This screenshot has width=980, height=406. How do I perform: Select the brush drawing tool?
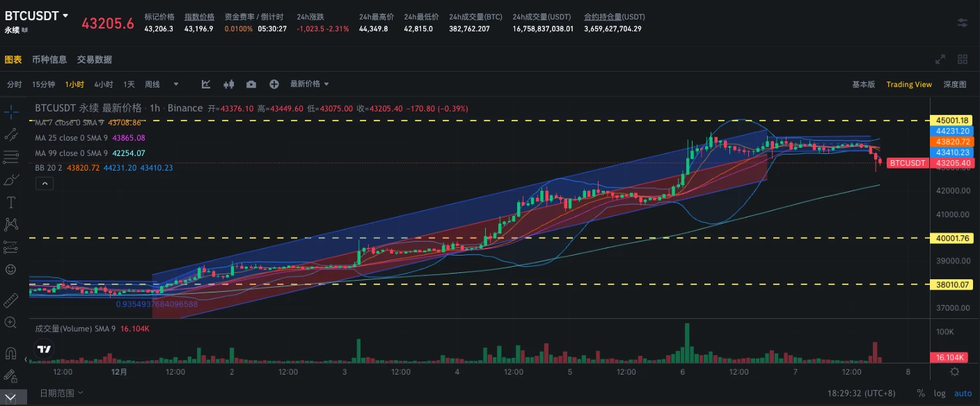(x=10, y=180)
